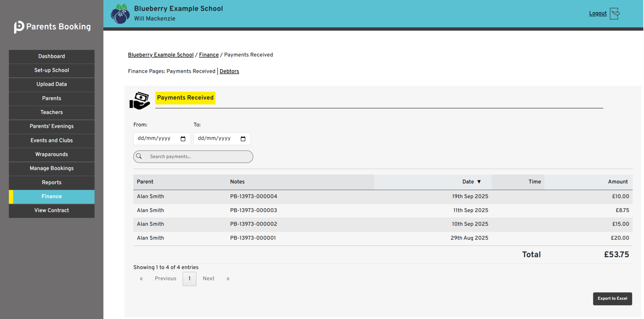Click the search magnifier icon
Viewport: 644px width, 319px height.
pyautogui.click(x=139, y=156)
